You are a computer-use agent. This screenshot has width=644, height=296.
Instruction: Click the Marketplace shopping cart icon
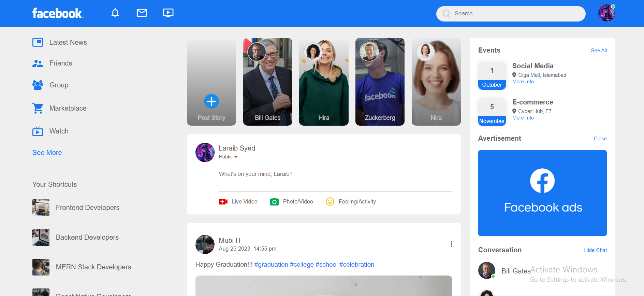pos(38,108)
